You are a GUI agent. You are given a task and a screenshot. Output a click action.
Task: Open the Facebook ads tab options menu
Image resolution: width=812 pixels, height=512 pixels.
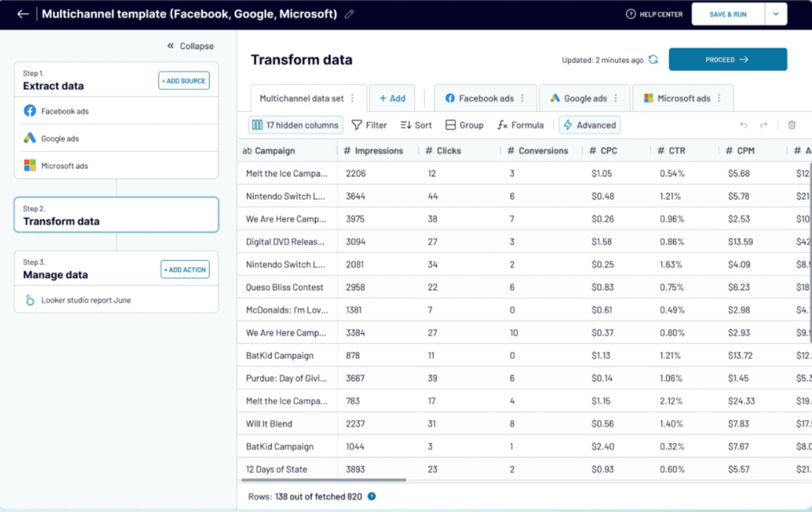tap(522, 98)
